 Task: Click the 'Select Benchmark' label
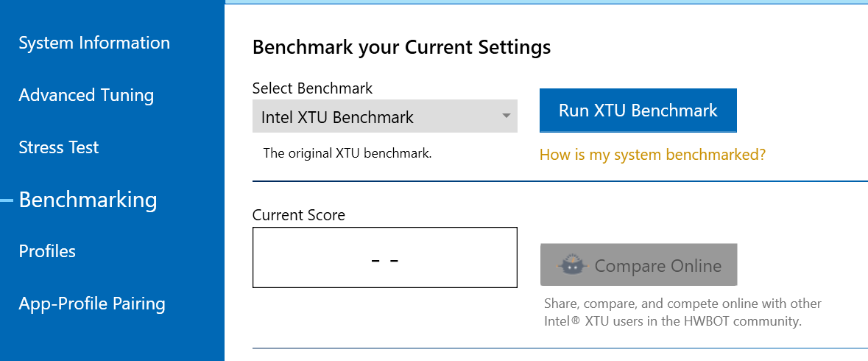312,88
